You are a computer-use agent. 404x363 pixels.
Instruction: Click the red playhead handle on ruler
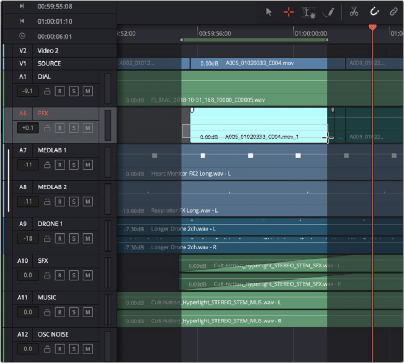[x=373, y=27]
